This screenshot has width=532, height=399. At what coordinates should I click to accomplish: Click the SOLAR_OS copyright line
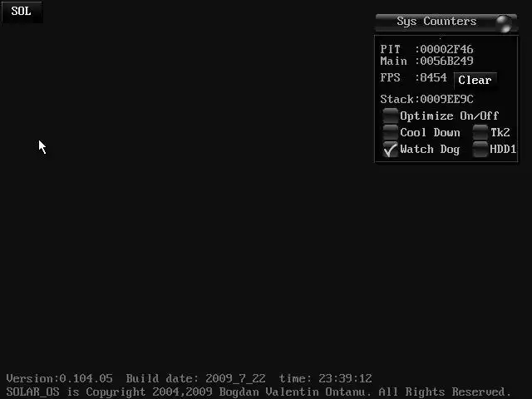pyautogui.click(x=259, y=392)
